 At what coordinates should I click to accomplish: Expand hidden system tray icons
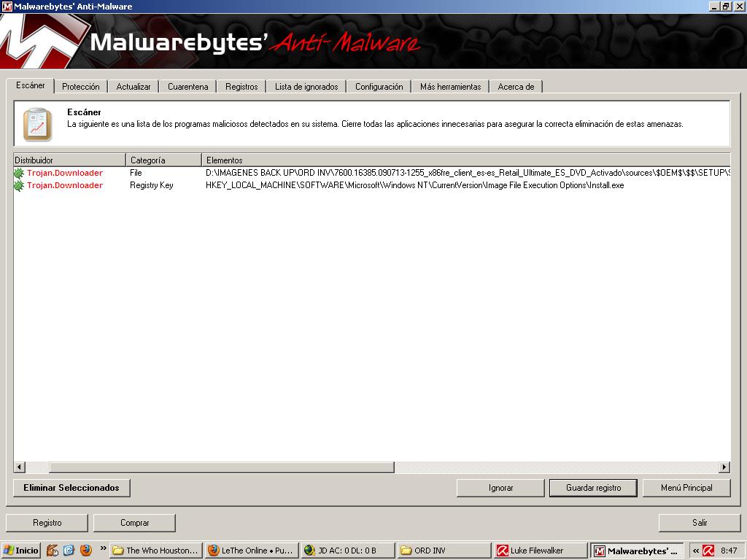695,551
